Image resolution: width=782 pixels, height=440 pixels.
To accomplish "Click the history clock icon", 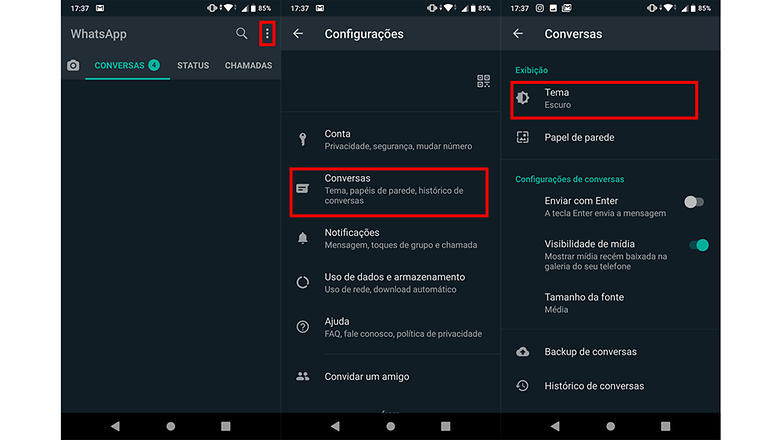I will 523,386.
